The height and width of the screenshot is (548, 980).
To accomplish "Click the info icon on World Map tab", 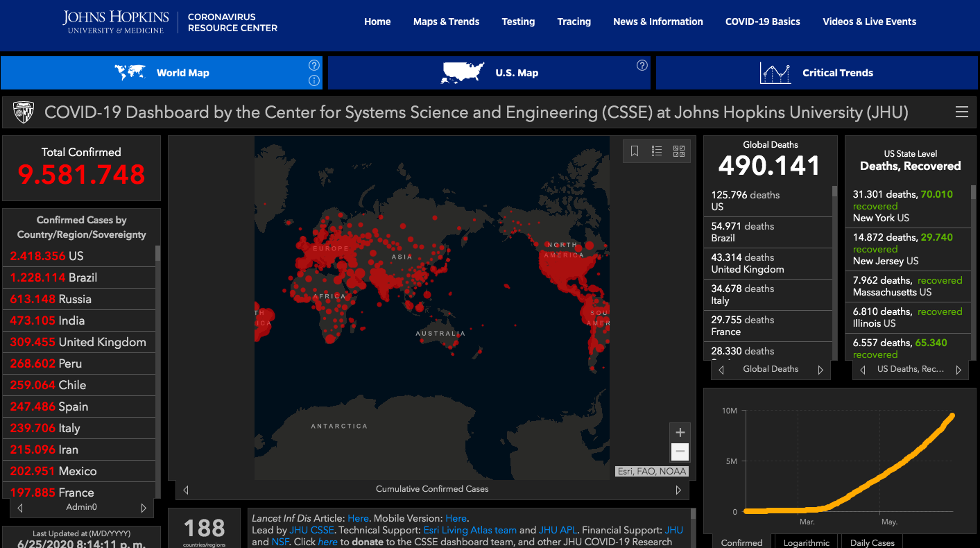I will 314,80.
